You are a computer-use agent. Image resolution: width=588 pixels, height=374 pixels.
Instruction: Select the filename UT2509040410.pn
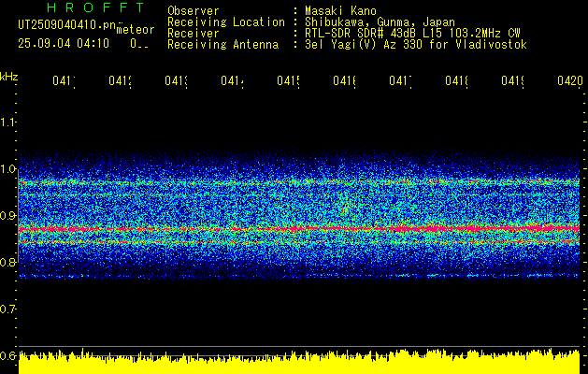click(x=67, y=25)
